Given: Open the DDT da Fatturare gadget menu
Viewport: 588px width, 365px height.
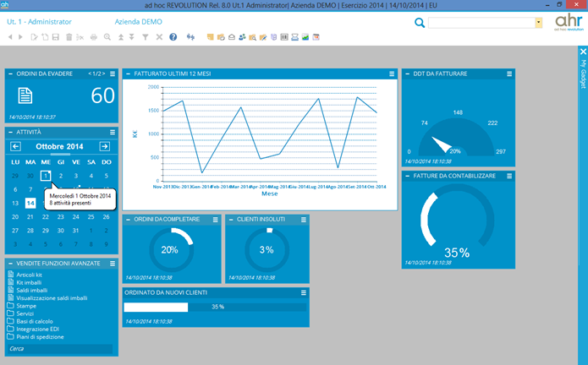Looking at the screenshot, I should [509, 74].
